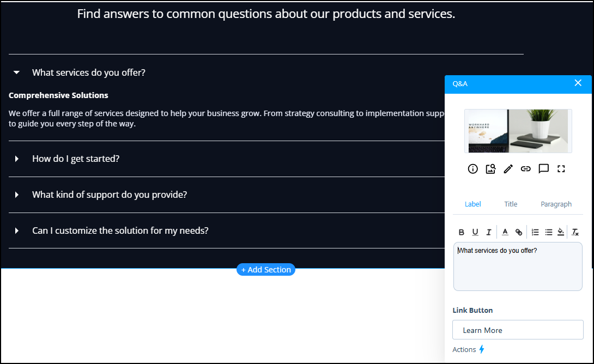This screenshot has height=364, width=594.
Task: Click the image link chain icon
Action: pos(525,169)
